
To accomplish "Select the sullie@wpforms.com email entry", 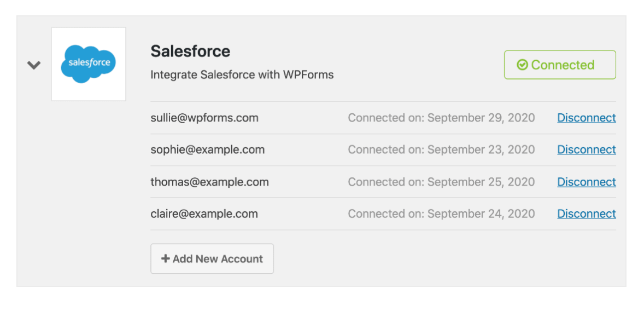I will coord(204,118).
